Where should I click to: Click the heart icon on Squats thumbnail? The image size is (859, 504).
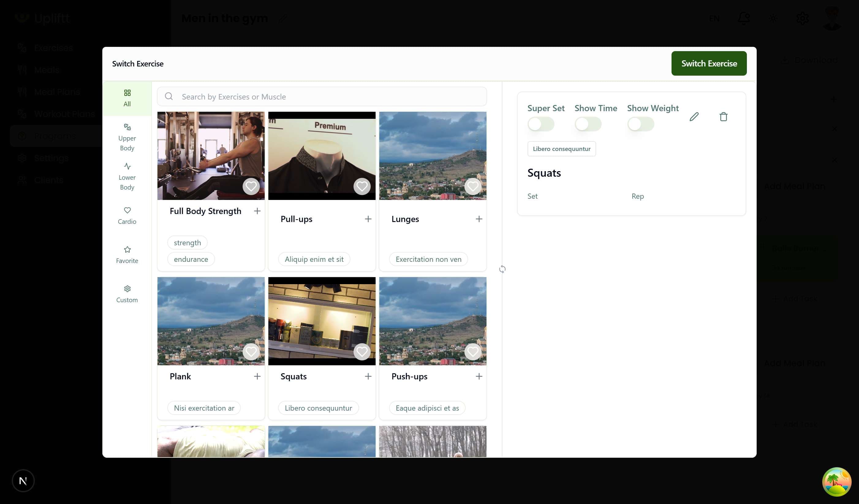pyautogui.click(x=362, y=352)
